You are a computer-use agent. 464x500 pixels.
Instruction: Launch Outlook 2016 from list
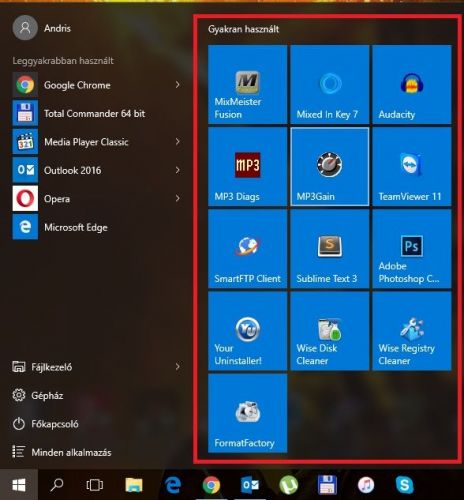point(98,170)
